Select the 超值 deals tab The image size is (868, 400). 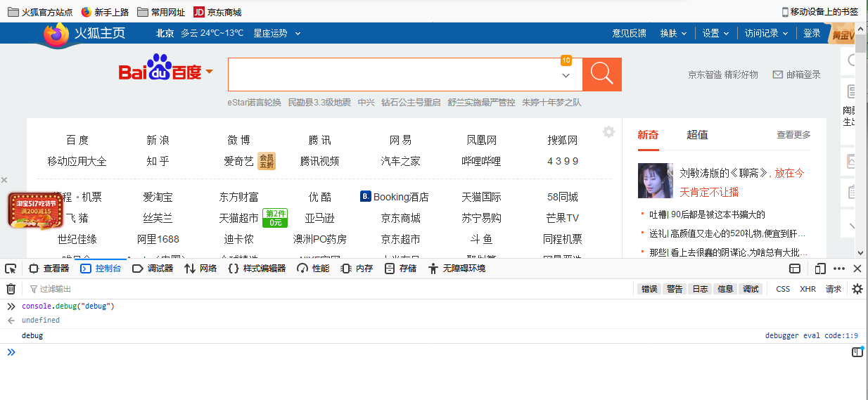[x=697, y=135]
